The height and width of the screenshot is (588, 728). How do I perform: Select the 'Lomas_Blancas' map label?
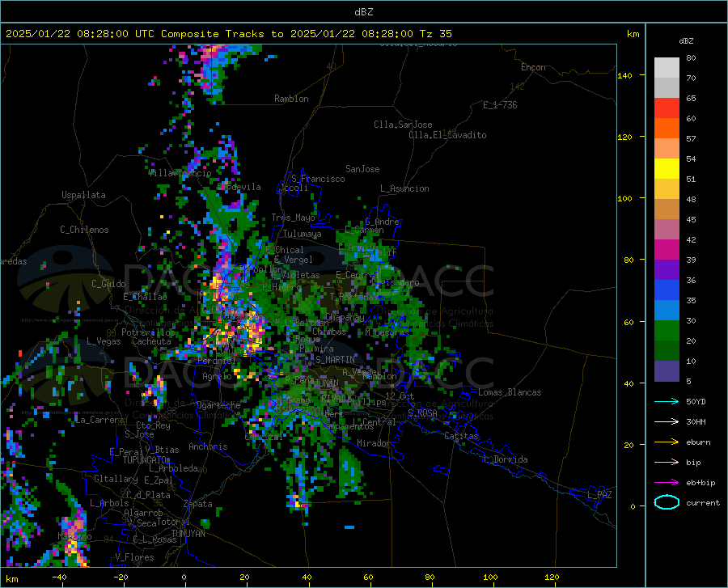[x=510, y=392]
